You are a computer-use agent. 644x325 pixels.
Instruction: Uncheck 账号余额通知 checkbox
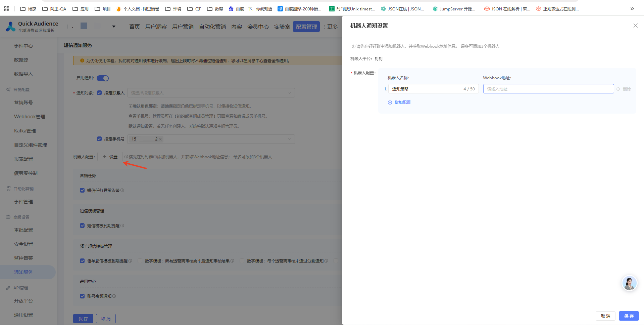pos(82,296)
